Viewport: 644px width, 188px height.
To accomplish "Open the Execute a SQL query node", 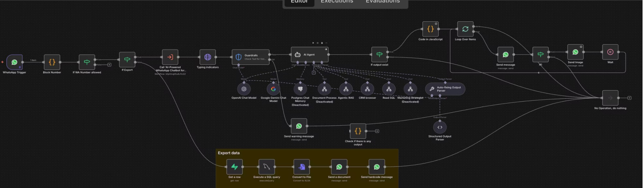I will [267, 167].
